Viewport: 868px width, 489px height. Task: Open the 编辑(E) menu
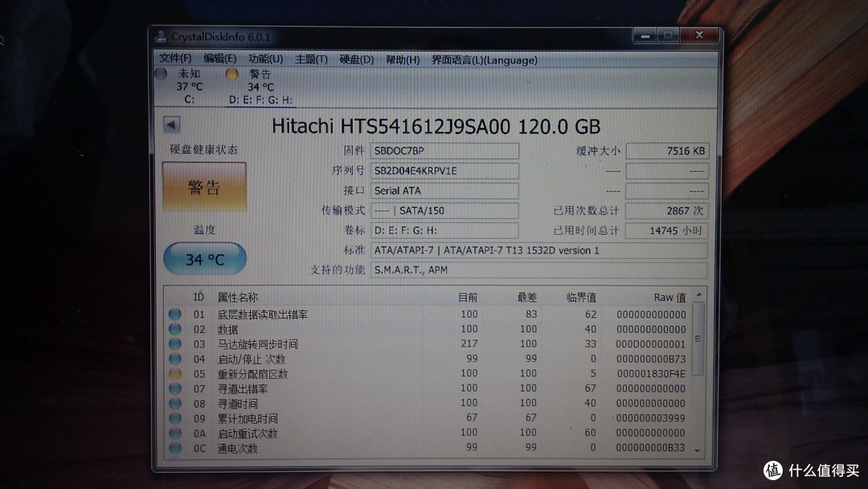(219, 59)
